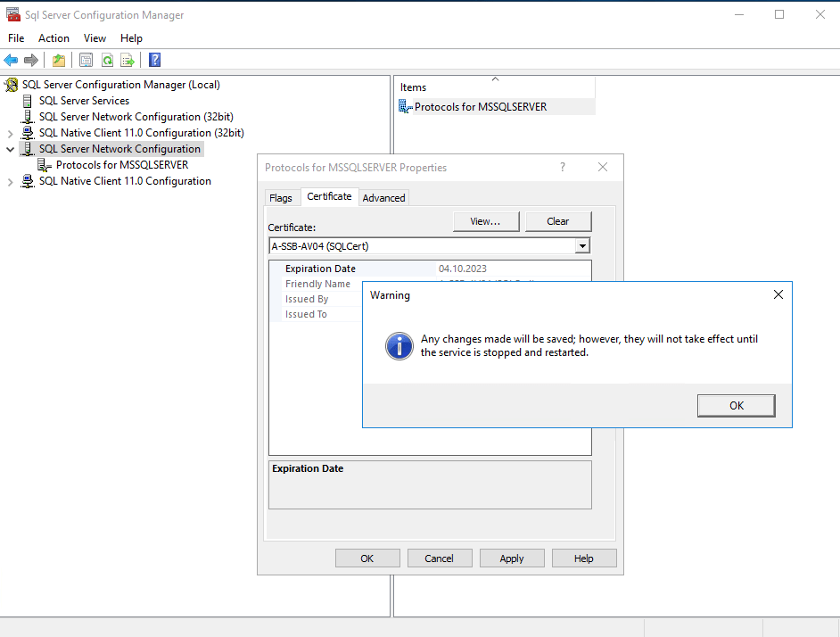Open the View menu
Screen dimensions: 840x637
(x=95, y=38)
